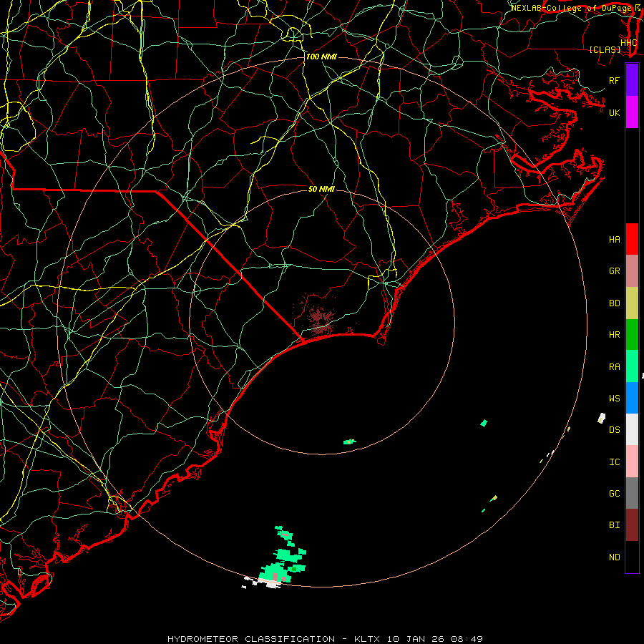Select the red HA legend swatch
The height and width of the screenshot is (644, 644).
[x=632, y=239]
